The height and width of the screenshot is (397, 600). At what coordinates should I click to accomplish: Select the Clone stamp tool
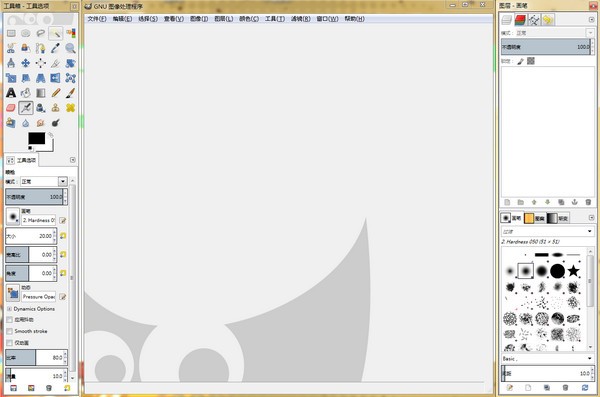coord(55,108)
